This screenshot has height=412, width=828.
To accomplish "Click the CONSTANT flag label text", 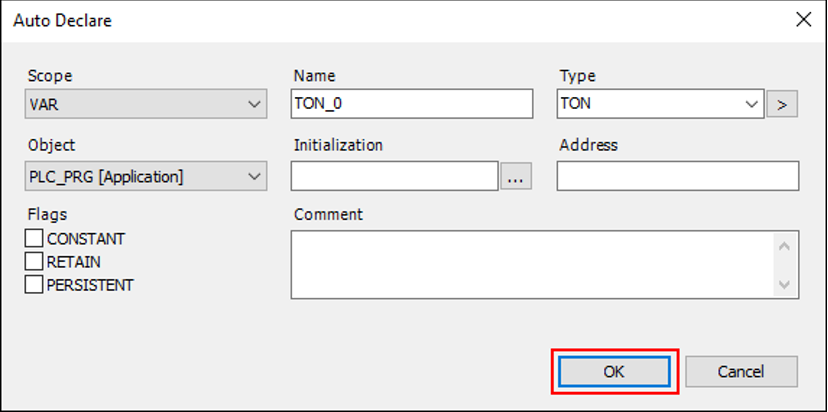I will tap(86, 239).
